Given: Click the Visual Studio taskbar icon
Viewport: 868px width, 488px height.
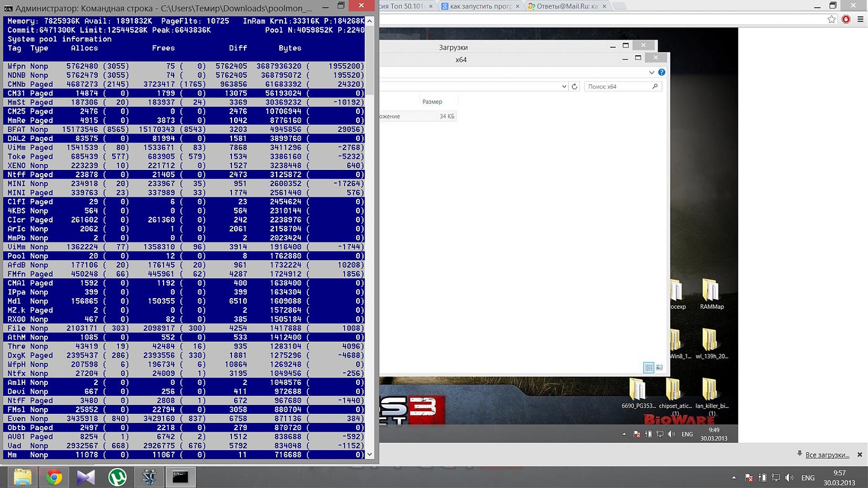Looking at the screenshot, I should 86,477.
